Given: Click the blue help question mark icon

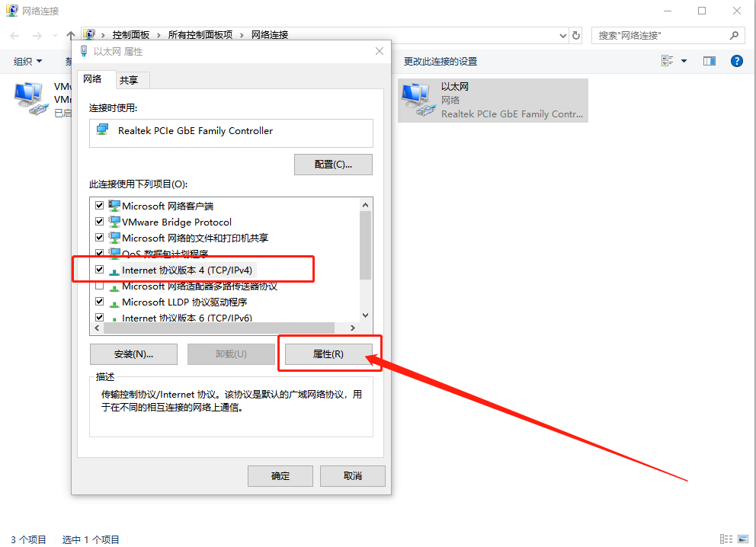Looking at the screenshot, I should point(736,61).
